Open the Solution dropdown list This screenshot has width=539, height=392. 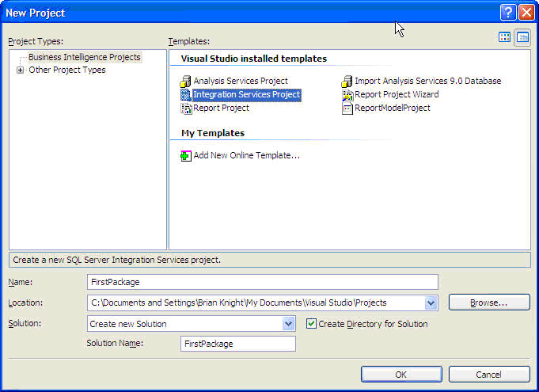click(288, 323)
